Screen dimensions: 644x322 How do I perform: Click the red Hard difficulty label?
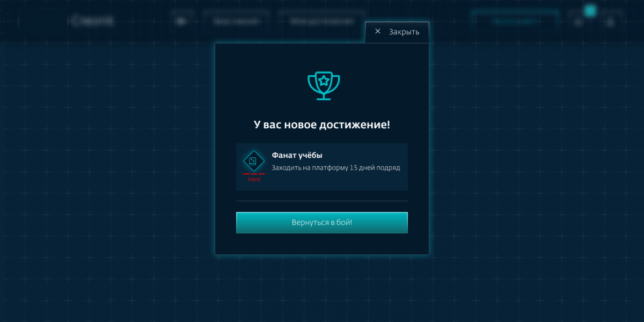(254, 179)
